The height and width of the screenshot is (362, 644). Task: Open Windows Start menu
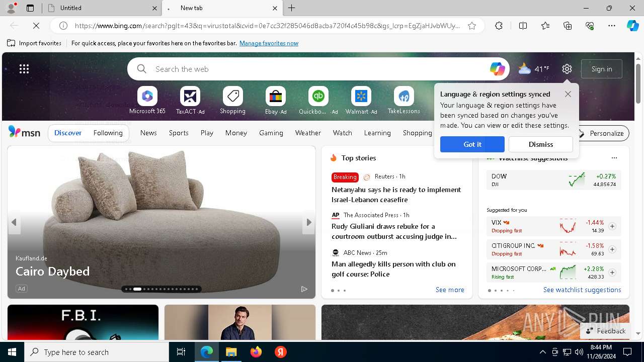click(x=12, y=352)
